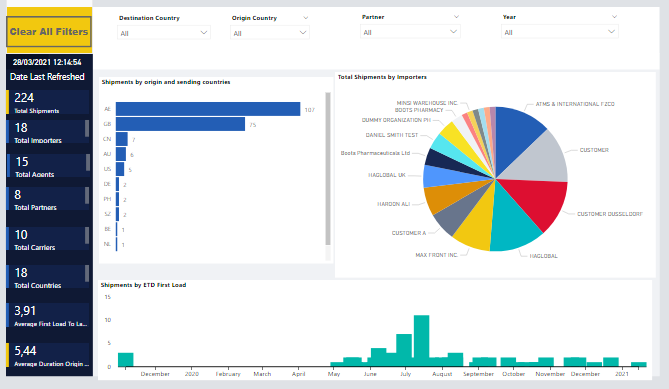Click the 18 Total Importers card
This screenshot has width=669, height=389.
tap(48, 132)
